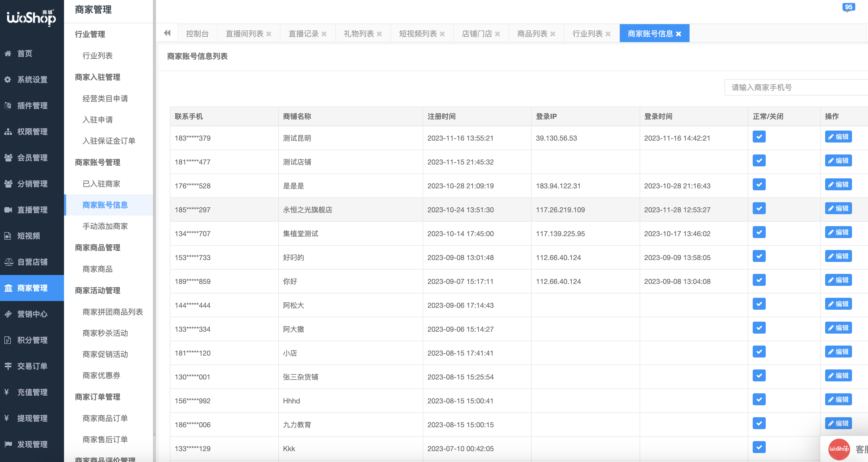
Task: Edit the 小店 merchant account
Action: pos(839,352)
